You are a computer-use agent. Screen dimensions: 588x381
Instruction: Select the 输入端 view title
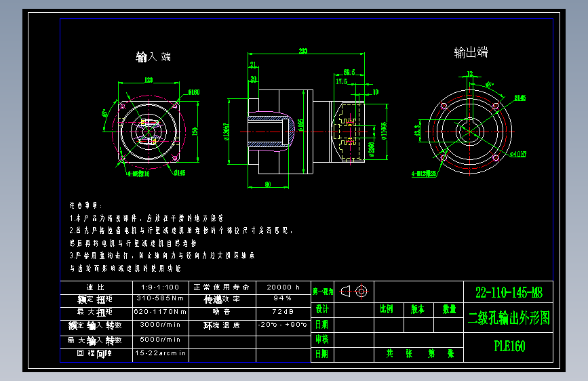click(153, 57)
